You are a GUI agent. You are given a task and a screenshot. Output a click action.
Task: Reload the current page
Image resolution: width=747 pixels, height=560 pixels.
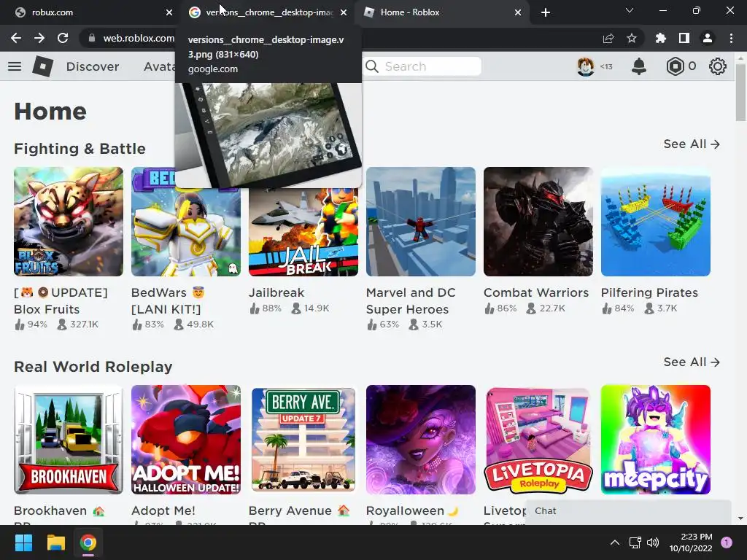tap(63, 38)
